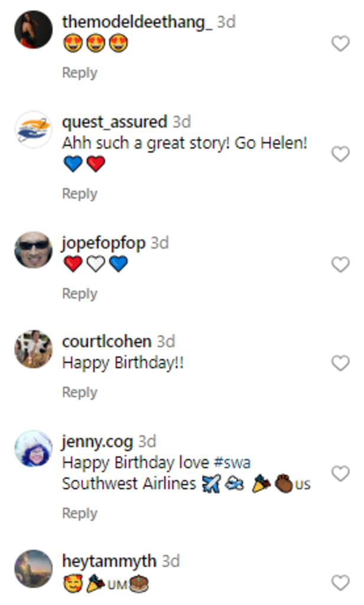Open themodeldeethang_ profile from username

[x=137, y=22]
